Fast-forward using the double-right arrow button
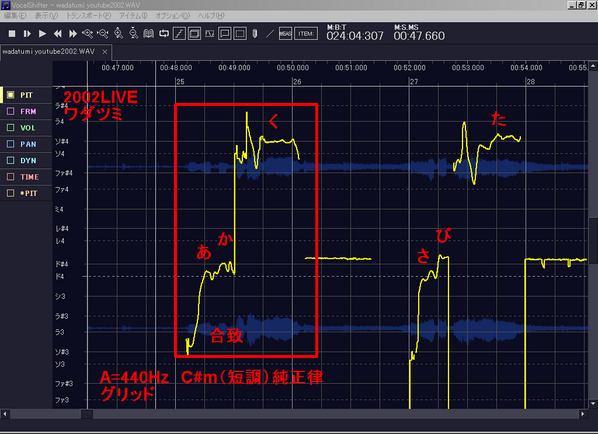 click(72, 34)
